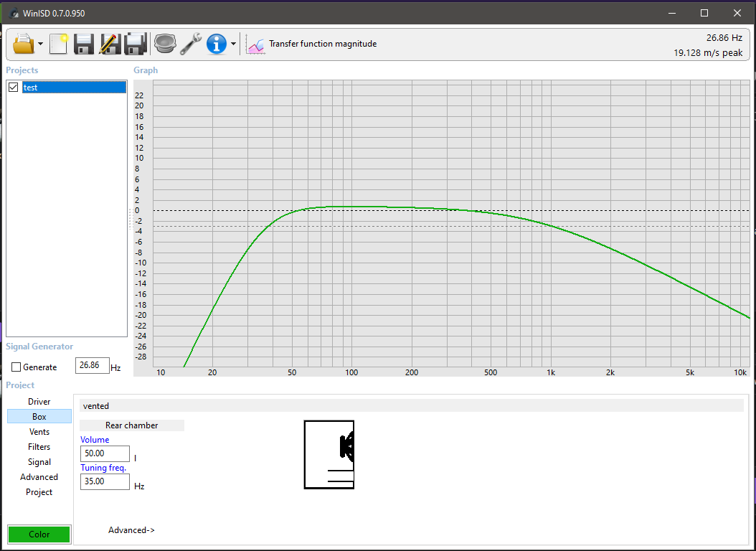Save all projects with double floppy icon
The height and width of the screenshot is (551, 756).
click(x=136, y=44)
